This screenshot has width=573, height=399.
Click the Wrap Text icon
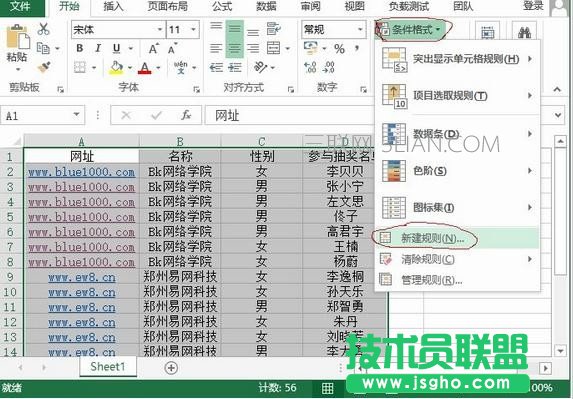click(x=274, y=28)
